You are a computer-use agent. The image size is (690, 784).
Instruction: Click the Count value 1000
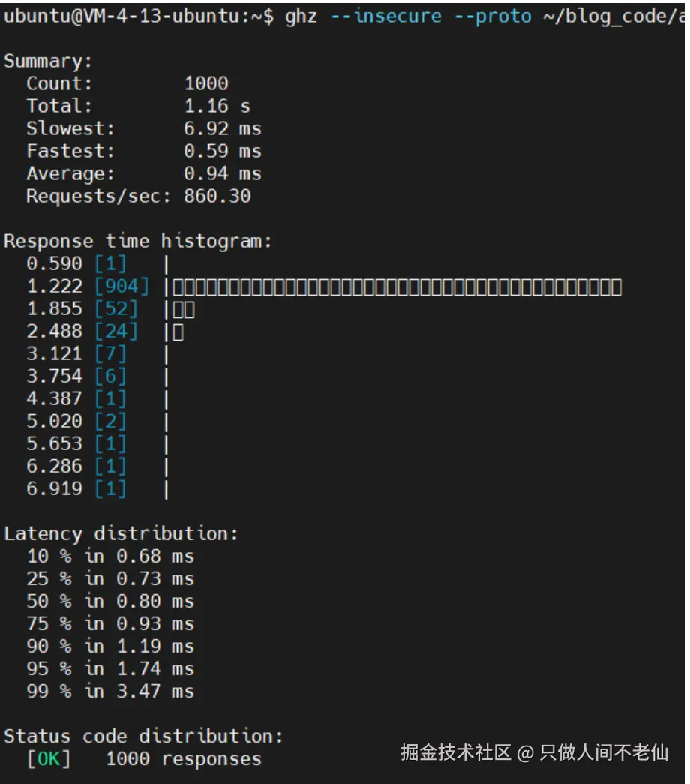coord(206,83)
